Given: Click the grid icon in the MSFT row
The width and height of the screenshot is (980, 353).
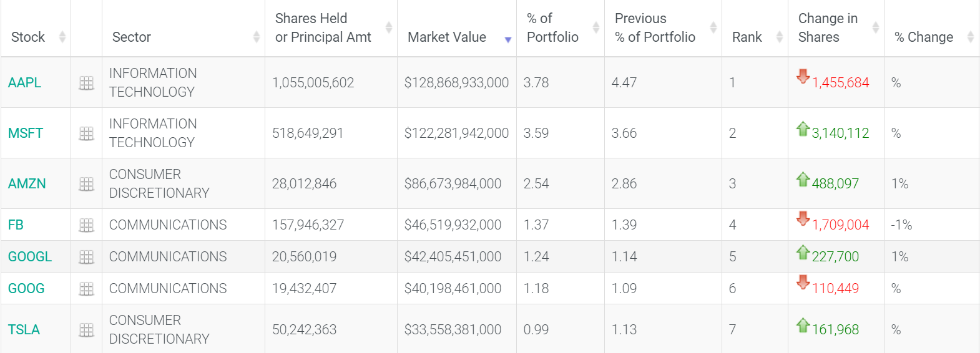Looking at the screenshot, I should point(86,133).
